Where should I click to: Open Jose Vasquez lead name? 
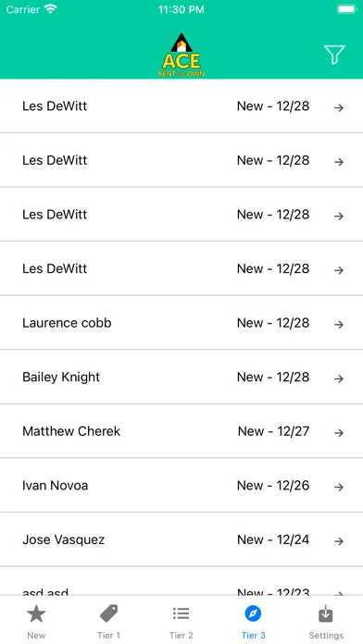[63, 539]
